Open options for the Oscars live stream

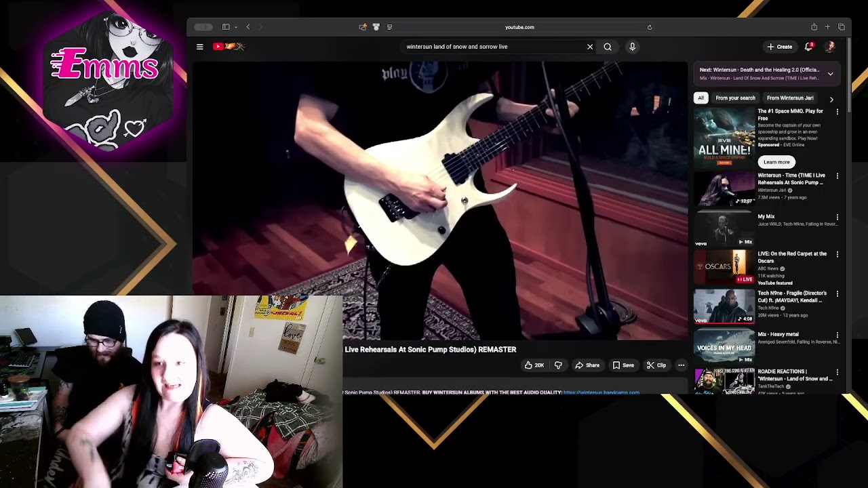tap(837, 255)
